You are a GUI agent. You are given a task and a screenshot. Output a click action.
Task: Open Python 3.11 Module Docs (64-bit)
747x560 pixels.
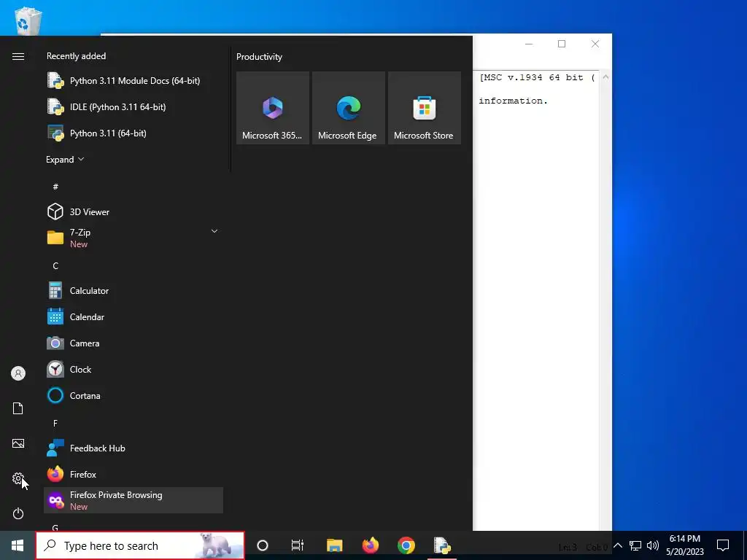(133, 80)
